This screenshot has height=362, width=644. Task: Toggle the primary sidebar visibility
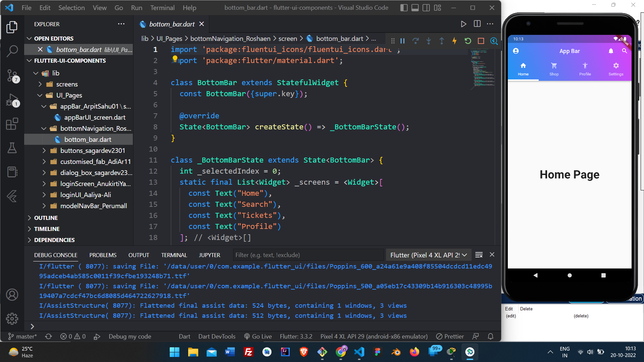coord(404,7)
